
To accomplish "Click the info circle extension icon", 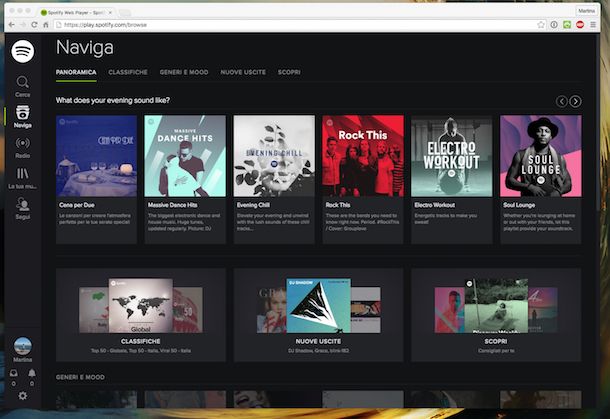I will point(554,25).
